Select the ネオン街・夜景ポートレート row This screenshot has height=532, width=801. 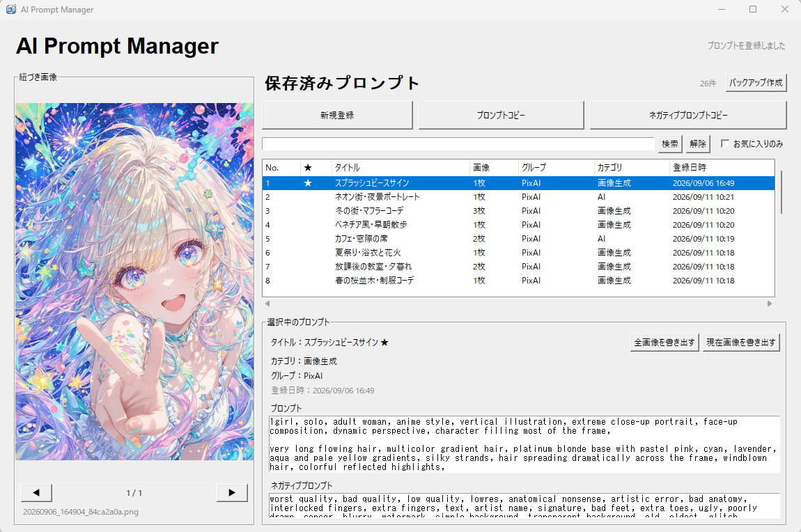point(518,197)
